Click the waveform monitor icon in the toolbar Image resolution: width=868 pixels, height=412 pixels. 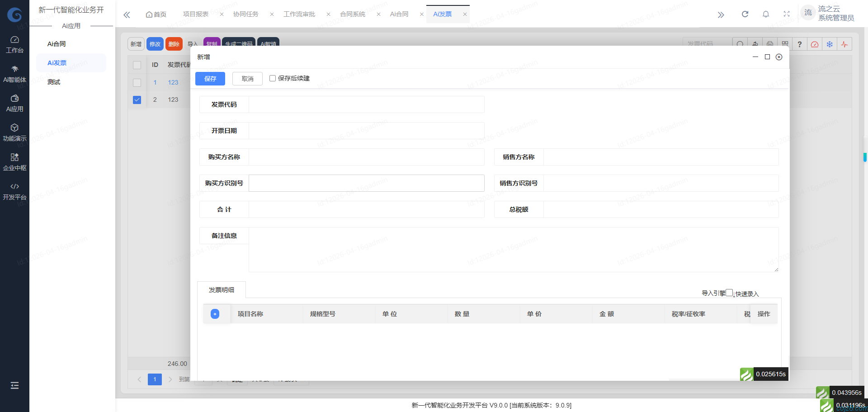coord(844,44)
